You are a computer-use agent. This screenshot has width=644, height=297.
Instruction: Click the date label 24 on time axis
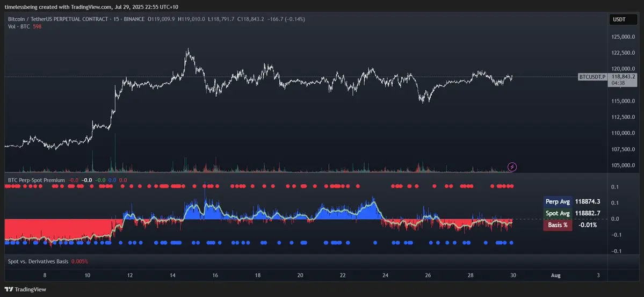pos(385,275)
